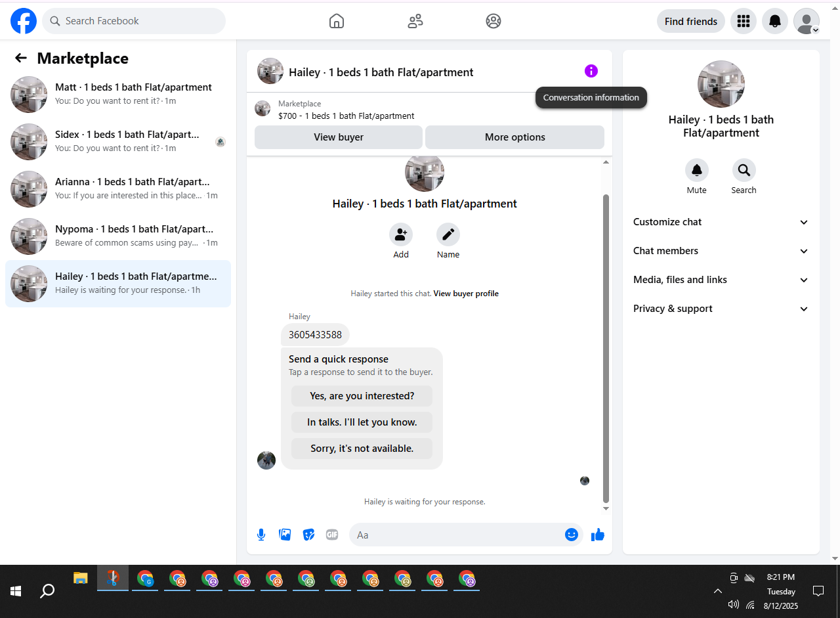Image resolution: width=840 pixels, height=618 pixels.
Task: Mute conversation with bell icon
Action: point(697,170)
